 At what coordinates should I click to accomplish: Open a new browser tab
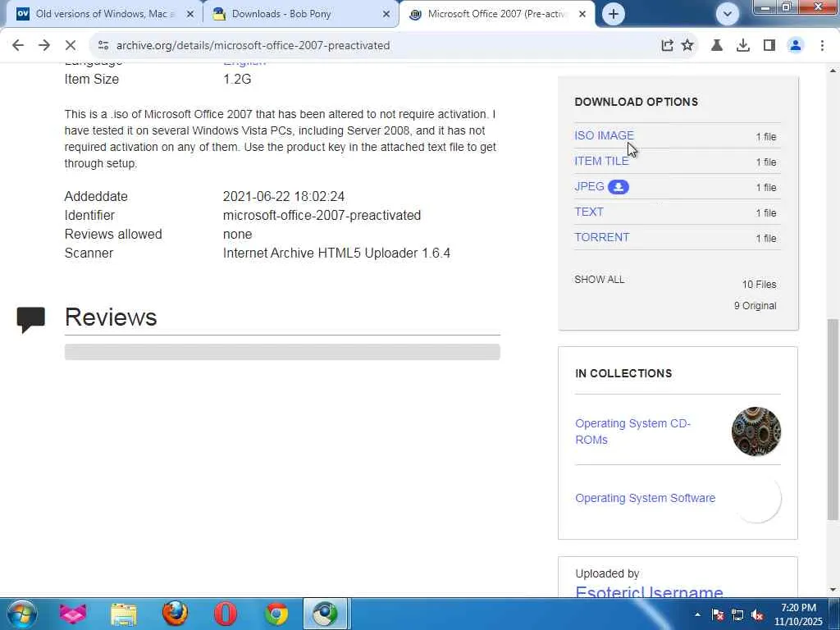point(614,14)
